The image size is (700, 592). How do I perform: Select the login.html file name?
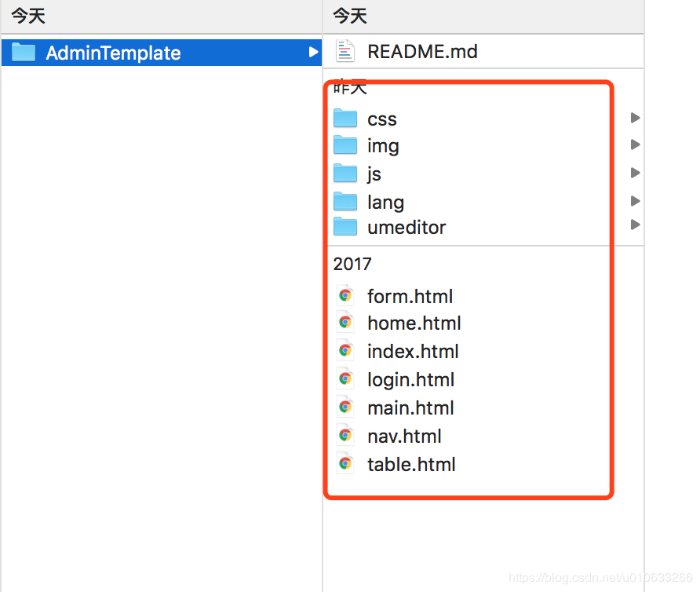410,380
